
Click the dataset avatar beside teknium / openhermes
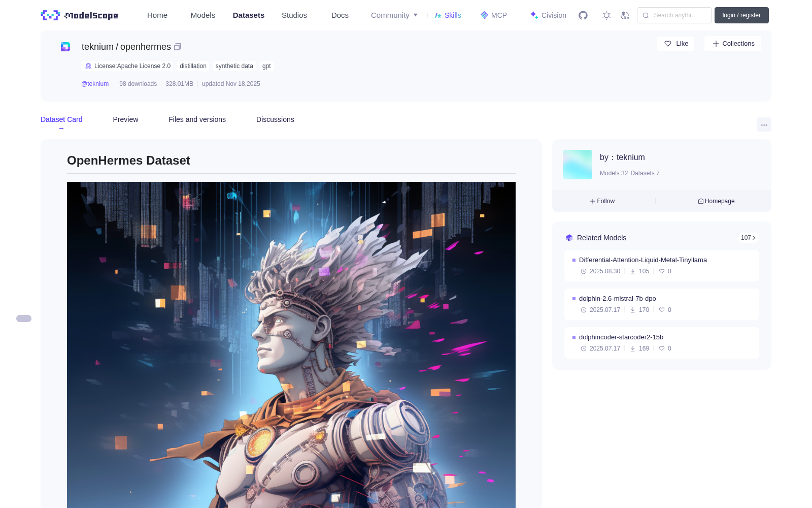pyautogui.click(x=65, y=47)
